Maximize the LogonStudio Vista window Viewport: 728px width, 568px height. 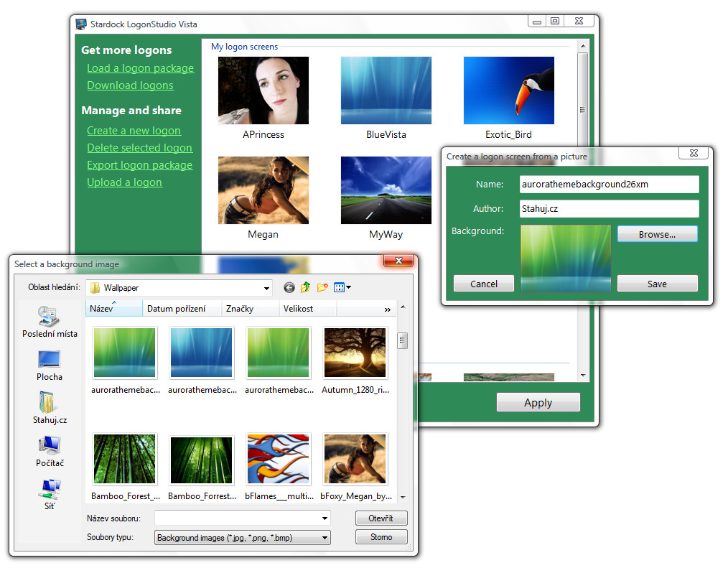coord(554,21)
